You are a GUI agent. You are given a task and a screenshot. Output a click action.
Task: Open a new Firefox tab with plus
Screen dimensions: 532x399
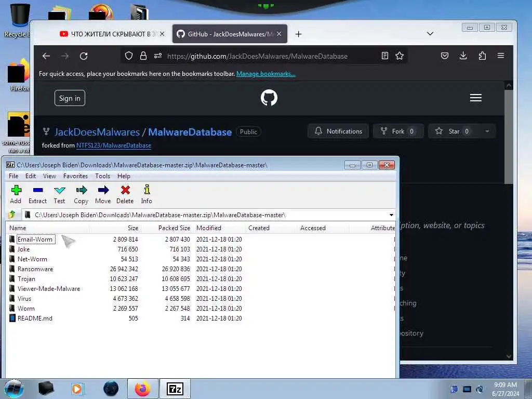click(298, 34)
